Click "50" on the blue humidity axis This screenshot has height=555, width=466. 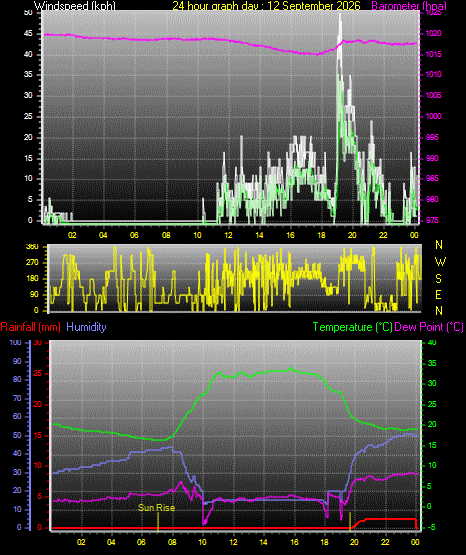pos(17,435)
